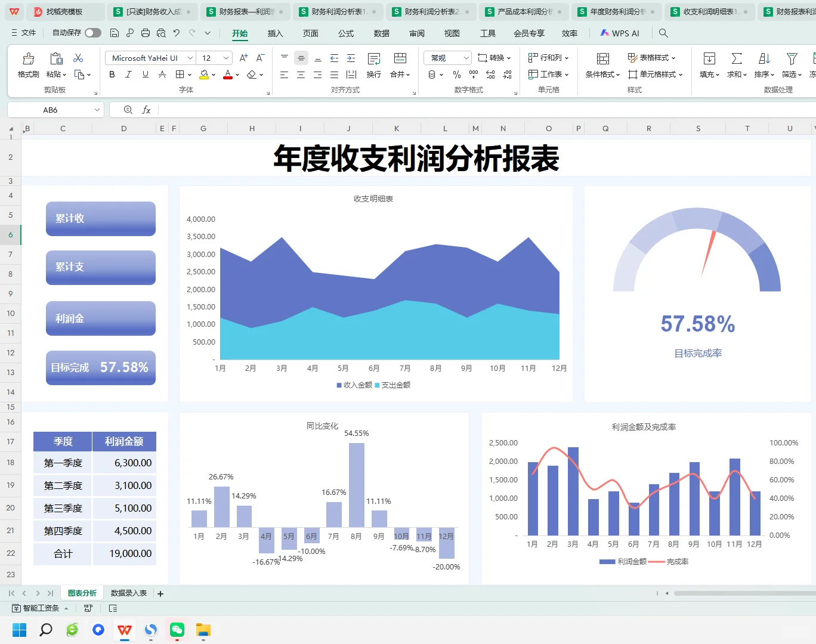
Task: Click the Save icon in quick access bar
Action: click(115, 33)
